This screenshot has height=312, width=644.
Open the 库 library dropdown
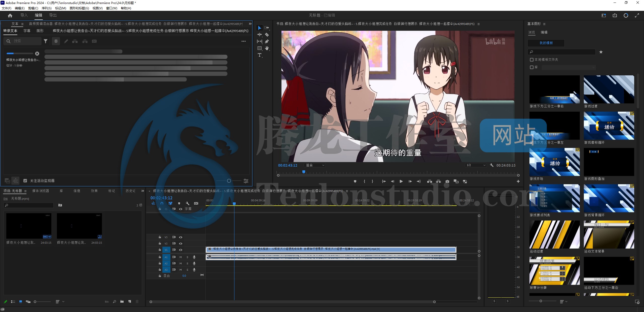(568, 67)
